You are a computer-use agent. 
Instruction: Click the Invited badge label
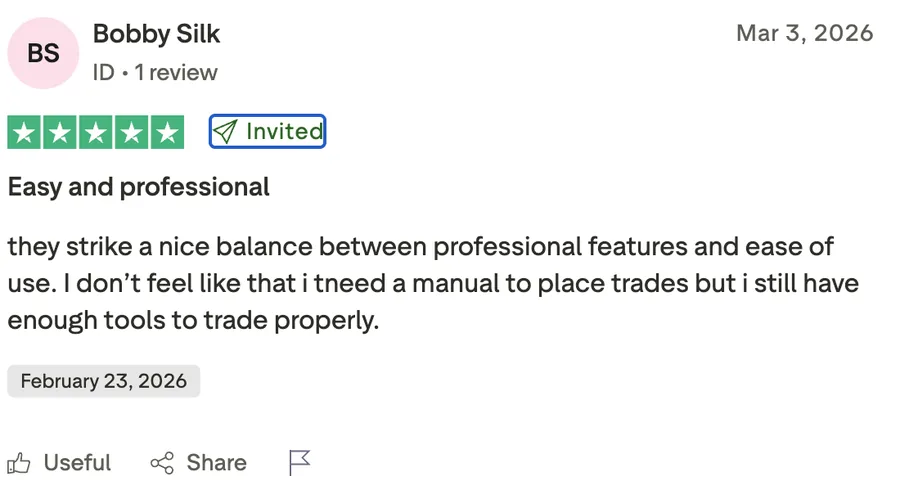click(x=284, y=132)
